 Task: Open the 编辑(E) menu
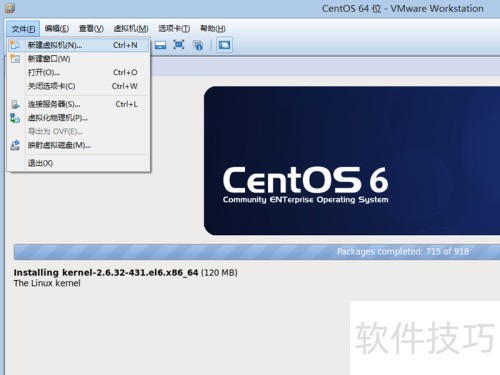coord(57,29)
